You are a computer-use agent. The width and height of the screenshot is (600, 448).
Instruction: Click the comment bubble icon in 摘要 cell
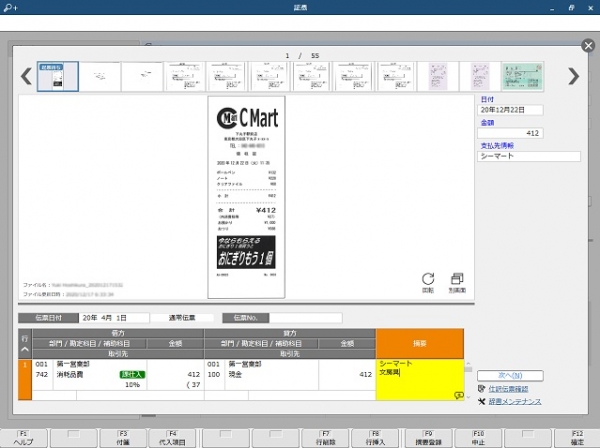458,395
